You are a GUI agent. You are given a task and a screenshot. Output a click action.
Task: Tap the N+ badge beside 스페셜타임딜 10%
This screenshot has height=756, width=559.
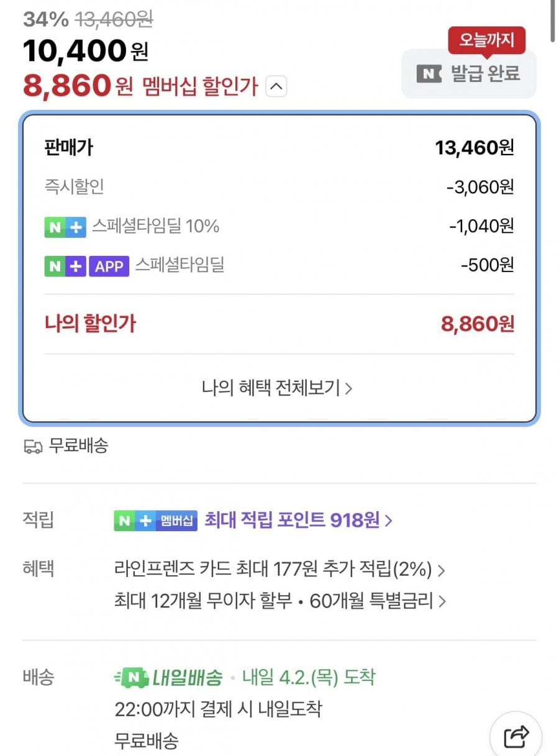[x=65, y=227]
